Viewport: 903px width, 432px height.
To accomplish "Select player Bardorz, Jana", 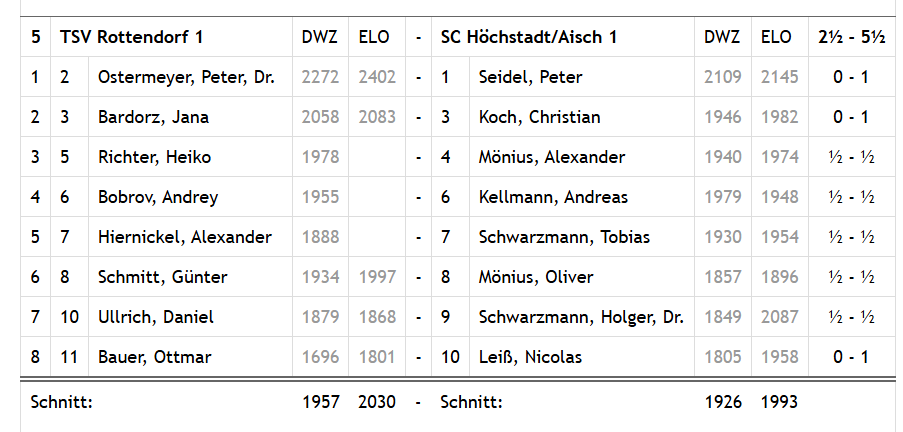I will click(153, 117).
